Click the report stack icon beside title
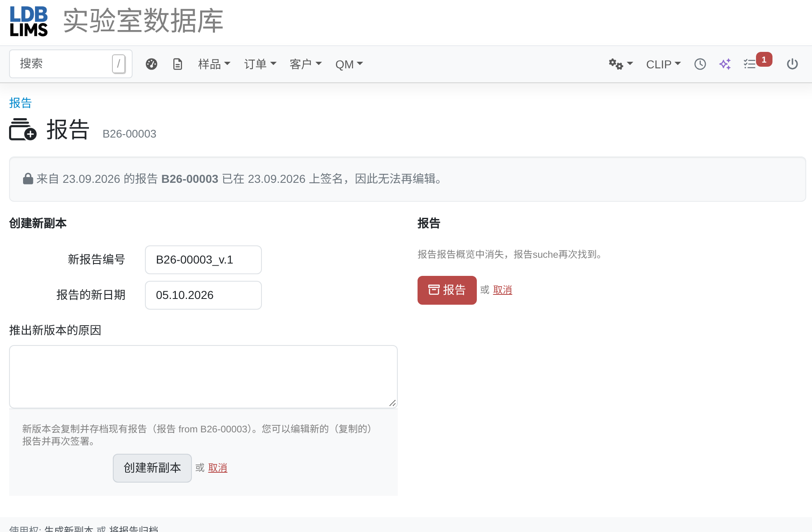The width and height of the screenshot is (812, 532). pyautogui.click(x=23, y=129)
